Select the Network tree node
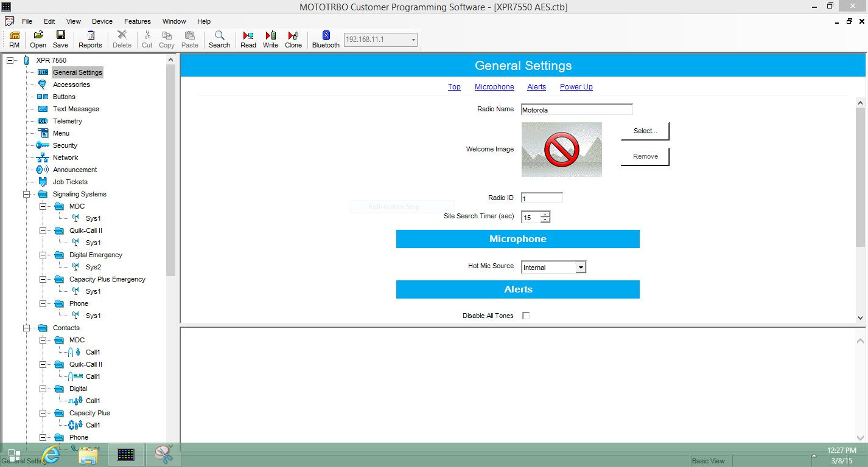Viewport: 868px width, 467px height. tap(65, 157)
